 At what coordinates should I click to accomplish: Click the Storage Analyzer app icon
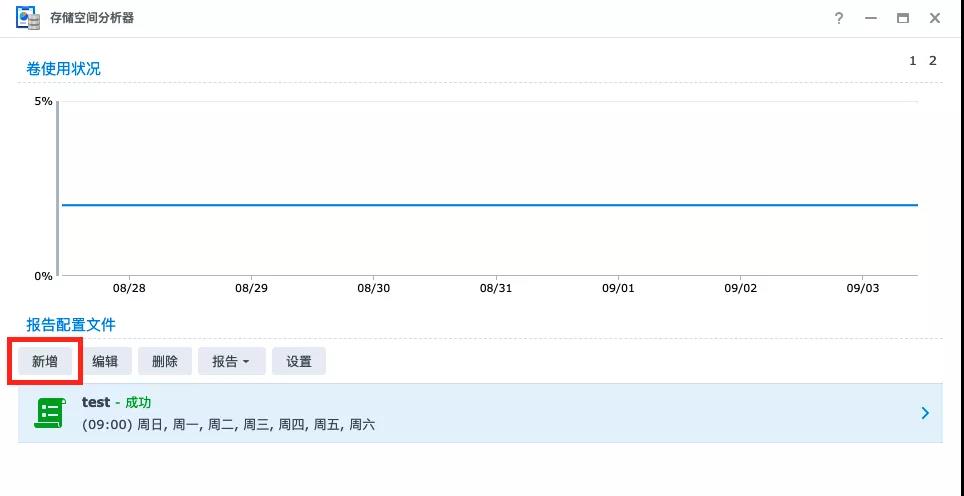(x=27, y=18)
